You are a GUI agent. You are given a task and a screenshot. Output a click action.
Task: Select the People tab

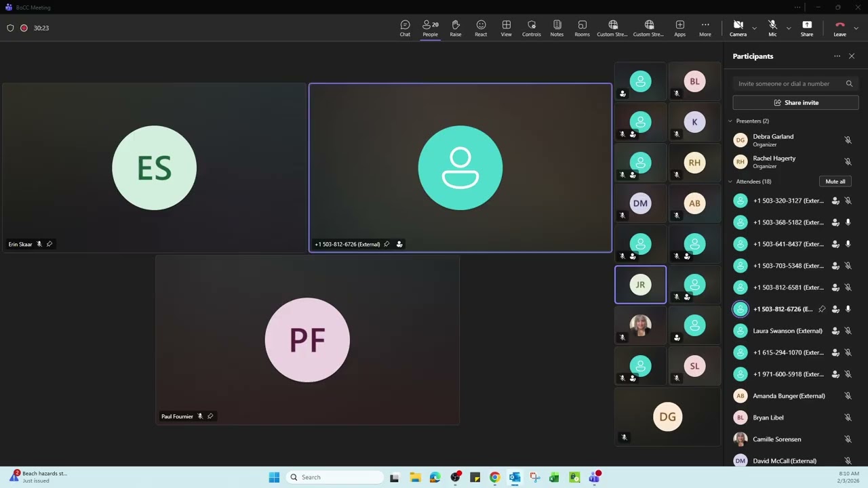(x=430, y=28)
